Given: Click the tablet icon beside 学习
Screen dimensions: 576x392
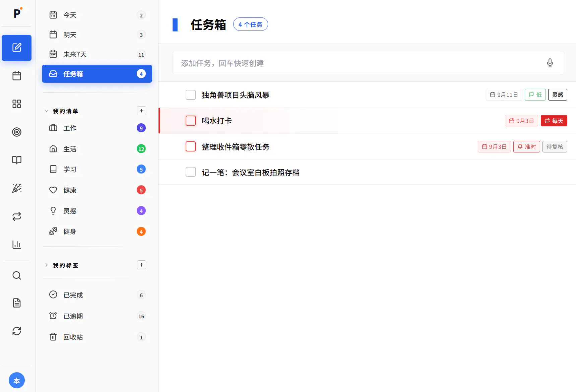Looking at the screenshot, I should pos(53,169).
